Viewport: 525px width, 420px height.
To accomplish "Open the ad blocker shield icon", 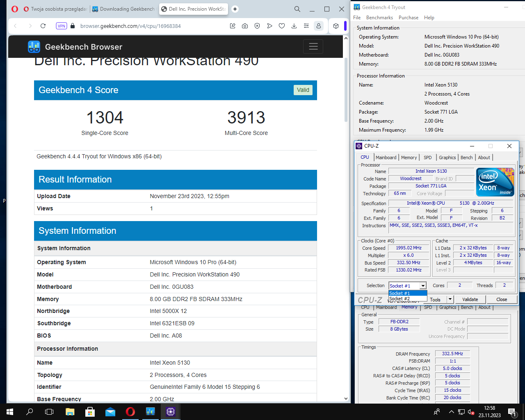I will pyautogui.click(x=257, y=26).
